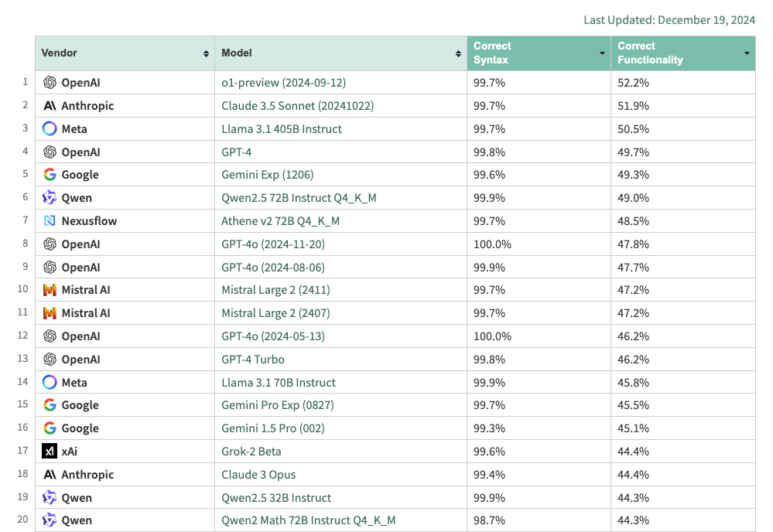Open the Llama 3.1 70B Instruct link
The height and width of the screenshot is (532, 773).
click(279, 383)
